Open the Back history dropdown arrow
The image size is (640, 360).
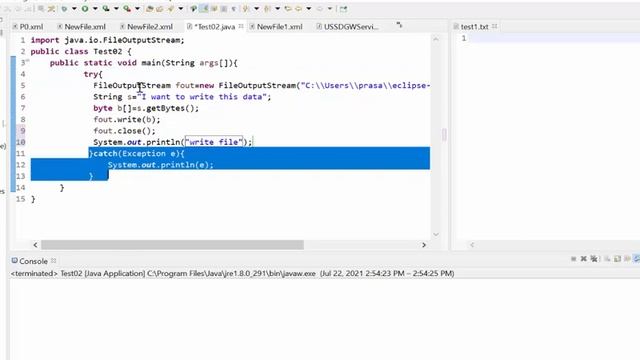[309, 9]
